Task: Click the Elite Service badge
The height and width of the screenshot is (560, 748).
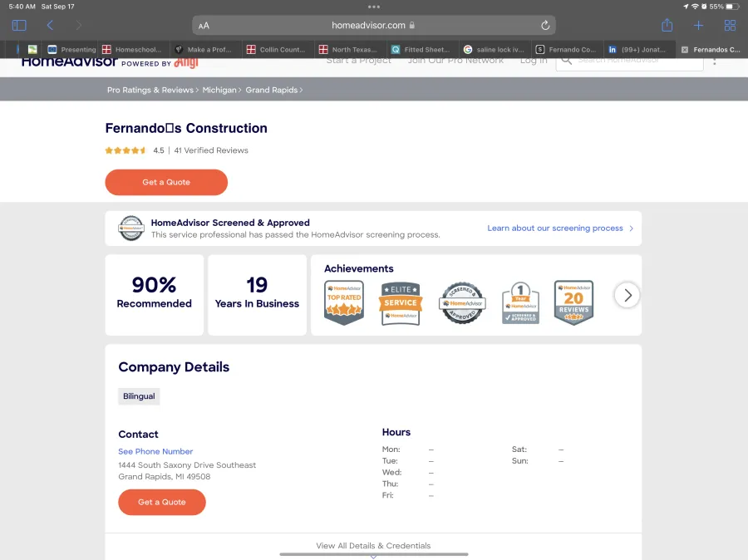Action: tap(401, 303)
